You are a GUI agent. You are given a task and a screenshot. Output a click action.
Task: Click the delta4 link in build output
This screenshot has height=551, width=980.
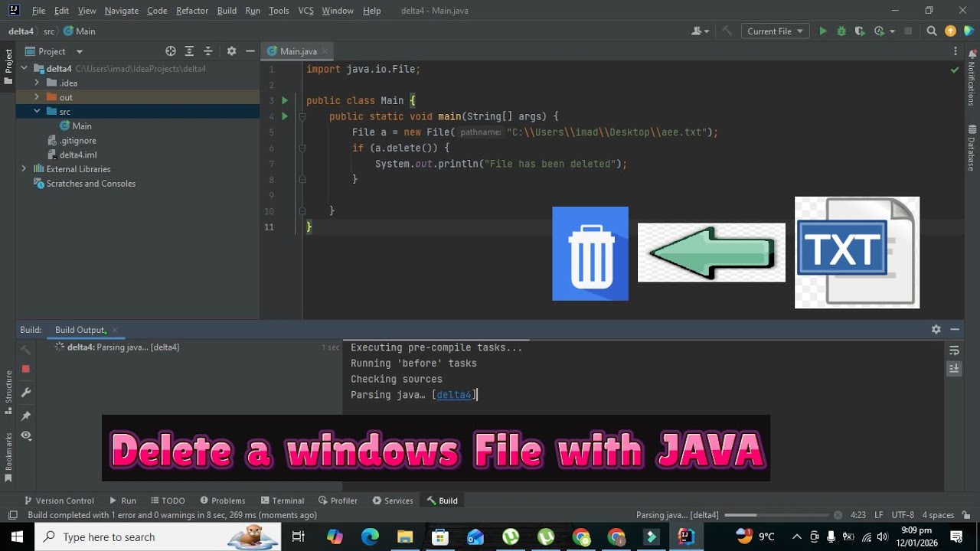point(454,395)
